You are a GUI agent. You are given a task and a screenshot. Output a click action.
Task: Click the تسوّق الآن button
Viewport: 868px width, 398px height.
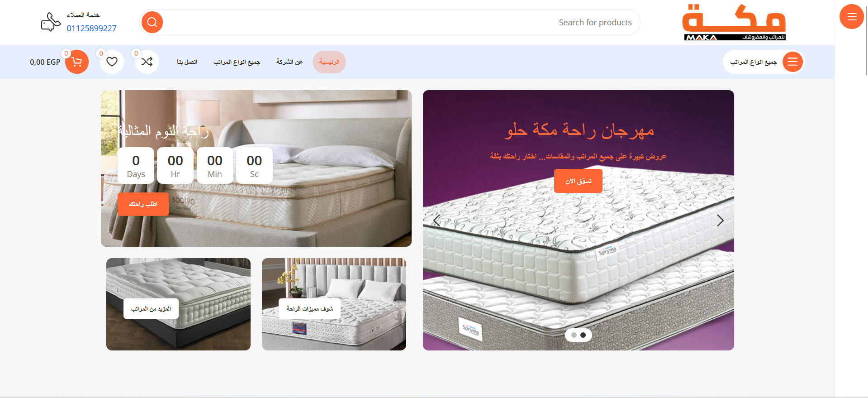pos(578,181)
